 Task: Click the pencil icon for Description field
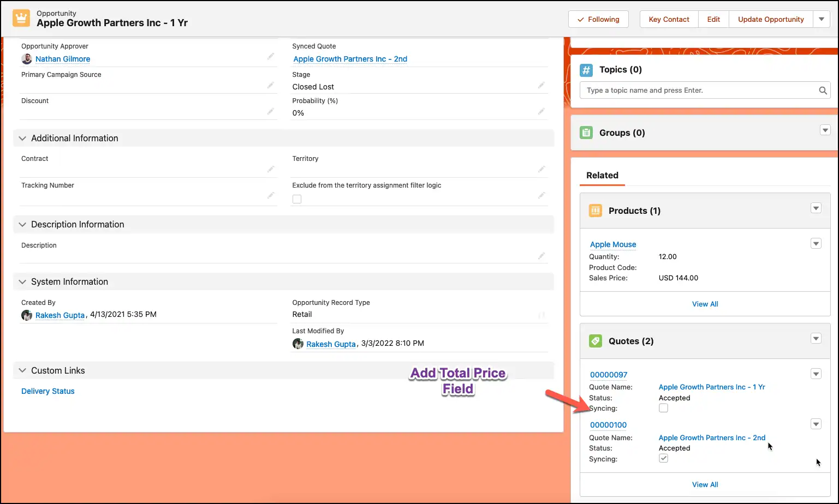point(541,256)
